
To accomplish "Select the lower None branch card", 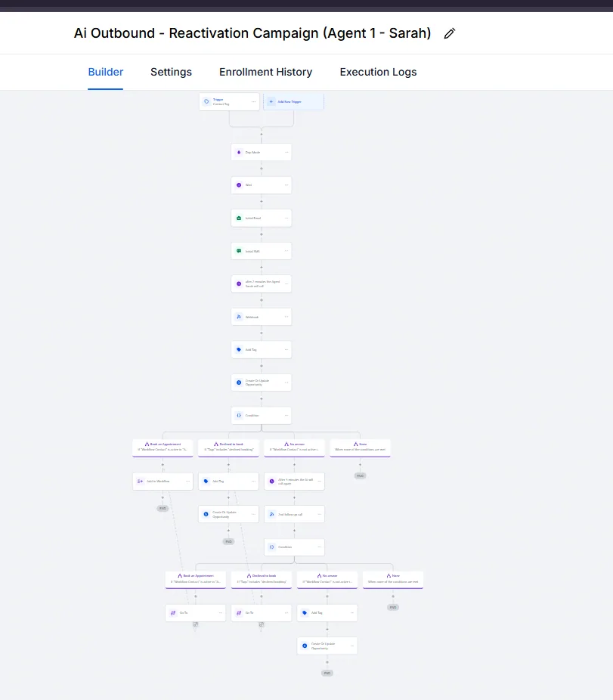I will [x=393, y=580].
